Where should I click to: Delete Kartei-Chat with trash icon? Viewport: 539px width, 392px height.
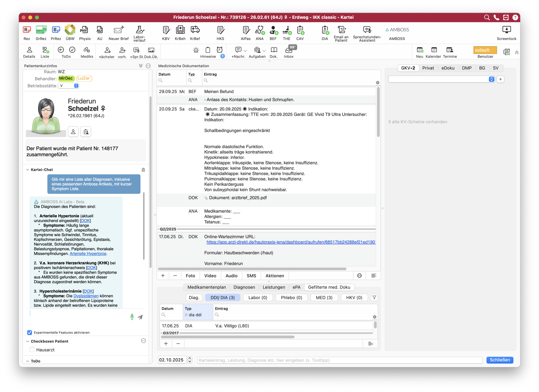pos(143,170)
